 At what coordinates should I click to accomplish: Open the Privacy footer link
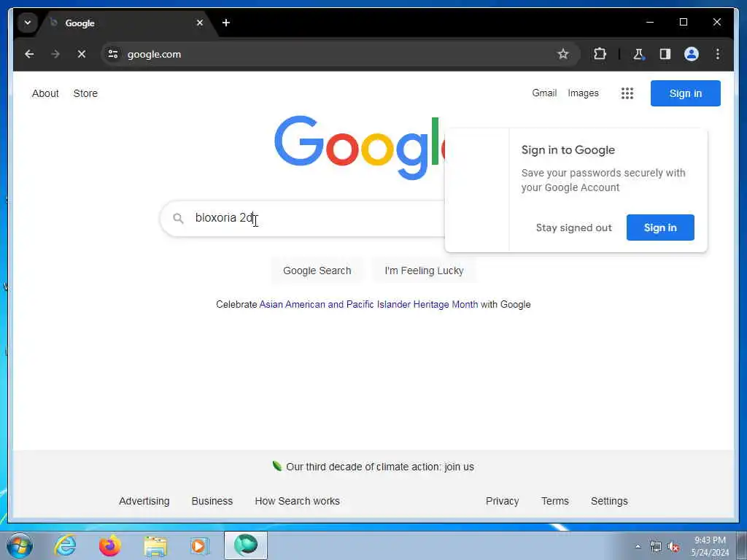pyautogui.click(x=502, y=501)
